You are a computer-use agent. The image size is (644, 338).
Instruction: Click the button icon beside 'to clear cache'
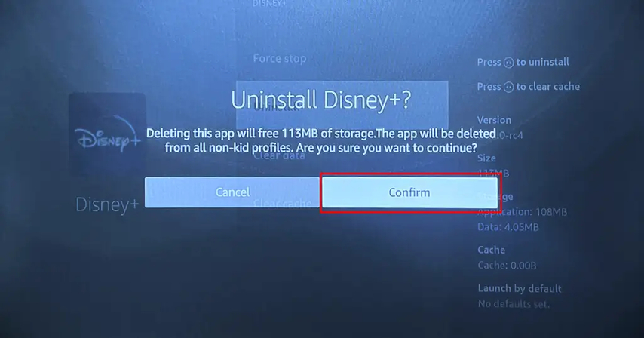[x=508, y=87]
